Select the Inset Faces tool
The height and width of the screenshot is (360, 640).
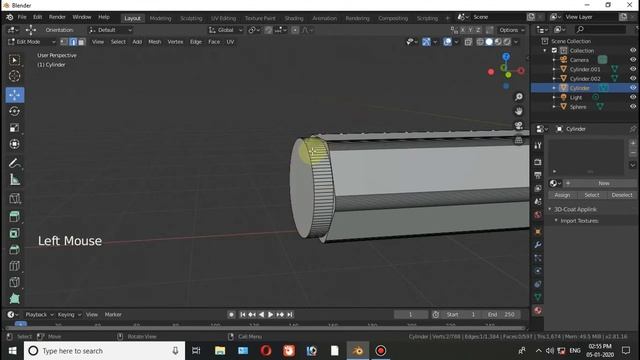[14, 233]
